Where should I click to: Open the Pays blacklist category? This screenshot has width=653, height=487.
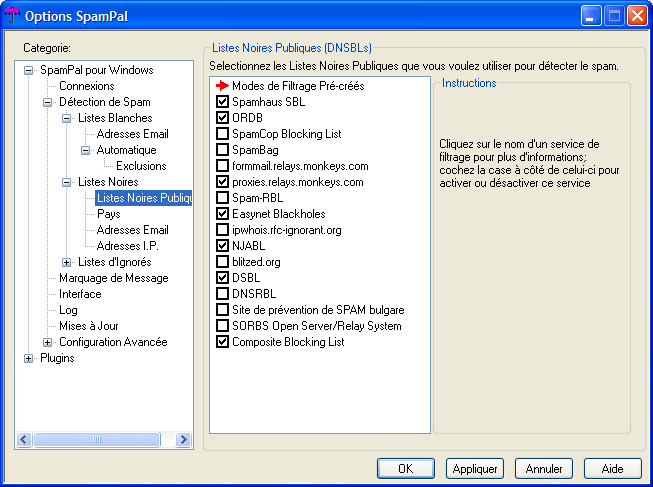109,214
